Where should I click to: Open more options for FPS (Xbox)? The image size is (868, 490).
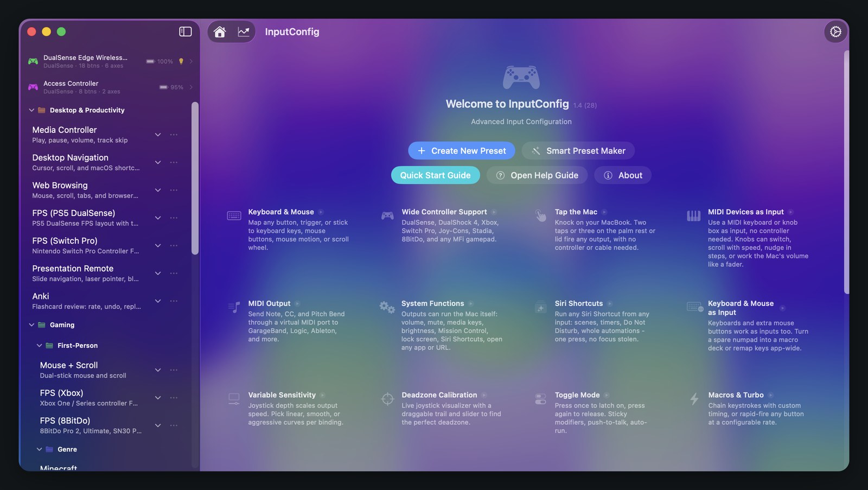pyautogui.click(x=174, y=398)
